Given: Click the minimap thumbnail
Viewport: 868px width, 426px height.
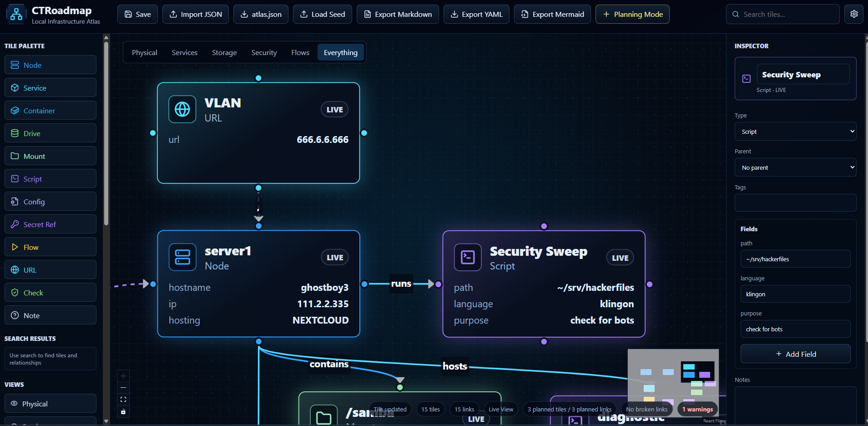Looking at the screenshot, I should [x=673, y=383].
